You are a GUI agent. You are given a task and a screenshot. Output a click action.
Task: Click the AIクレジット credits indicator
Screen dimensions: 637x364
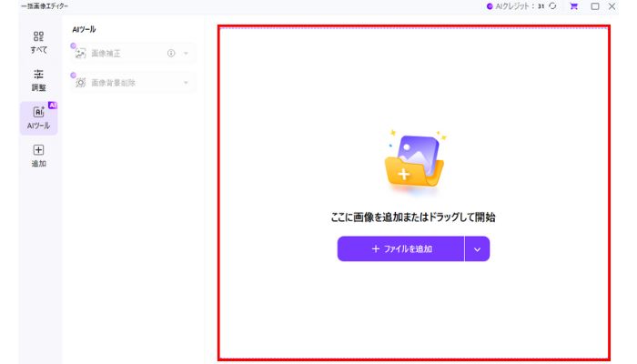[515, 6]
